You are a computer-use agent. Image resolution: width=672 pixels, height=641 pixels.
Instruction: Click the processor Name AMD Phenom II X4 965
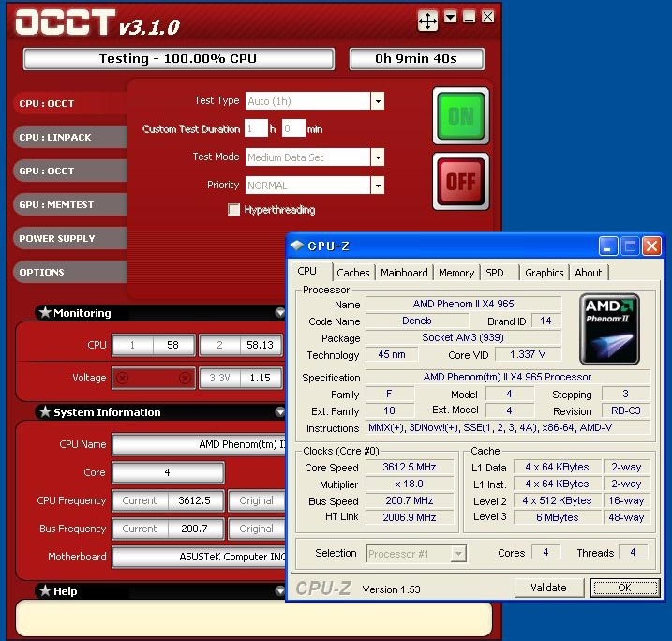click(463, 304)
